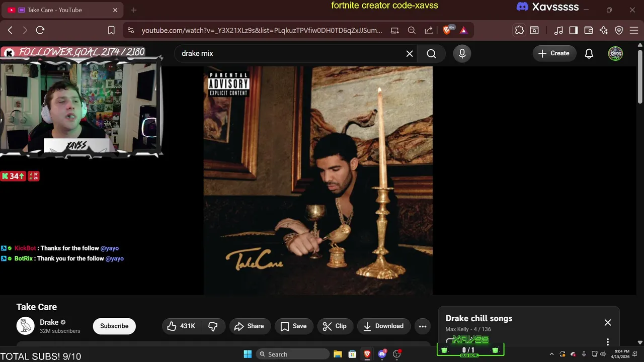644x362 pixels.
Task: Open the Drake chill songs playlist title
Action: (479, 318)
